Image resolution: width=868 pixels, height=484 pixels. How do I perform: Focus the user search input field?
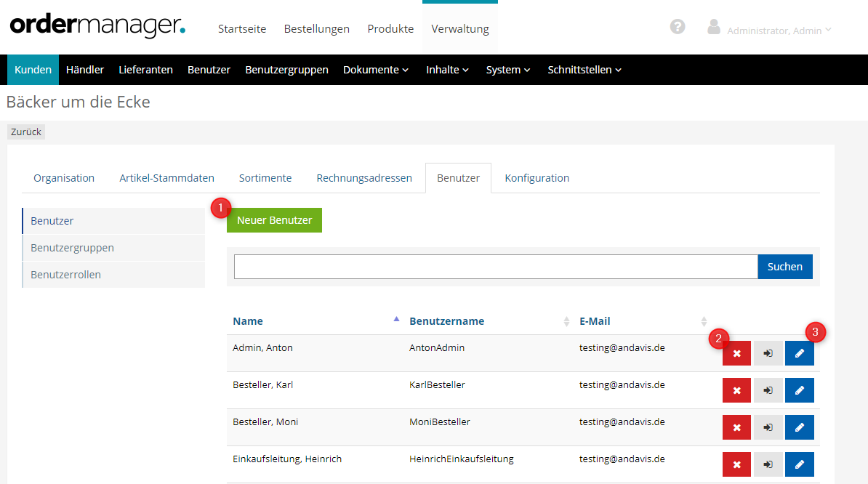pyautogui.click(x=495, y=267)
